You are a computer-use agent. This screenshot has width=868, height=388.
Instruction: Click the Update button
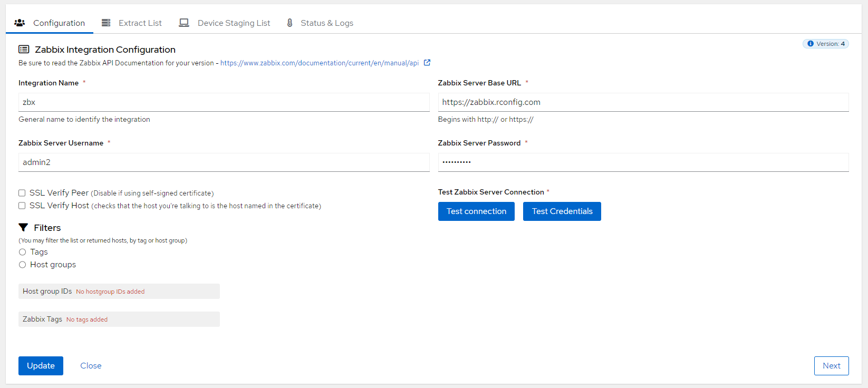41,366
